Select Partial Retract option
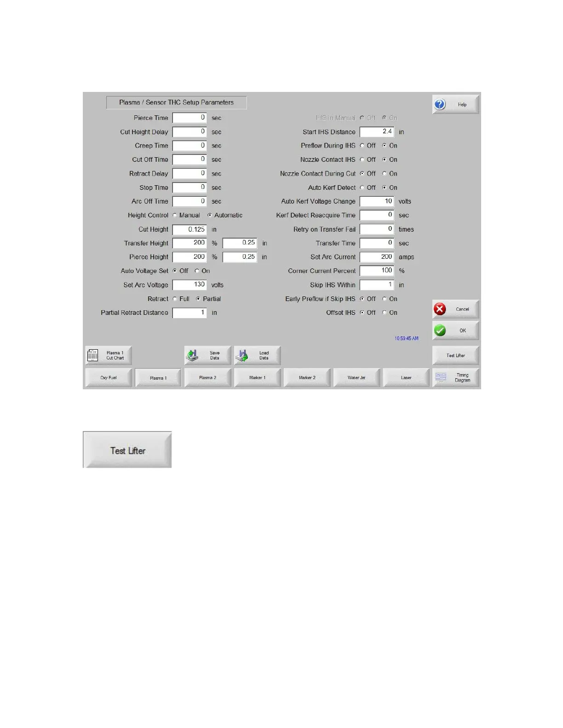Viewport: 563px width, 728px height. click(x=198, y=299)
